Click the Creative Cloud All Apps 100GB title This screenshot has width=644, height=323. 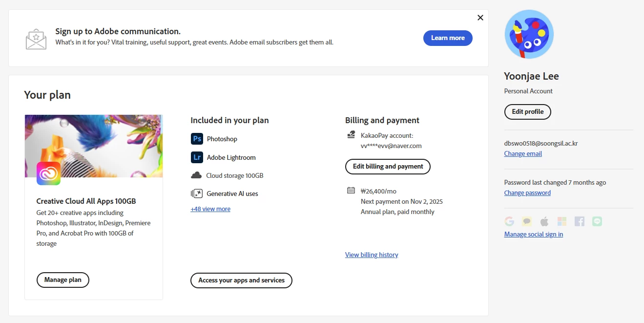[x=86, y=201]
